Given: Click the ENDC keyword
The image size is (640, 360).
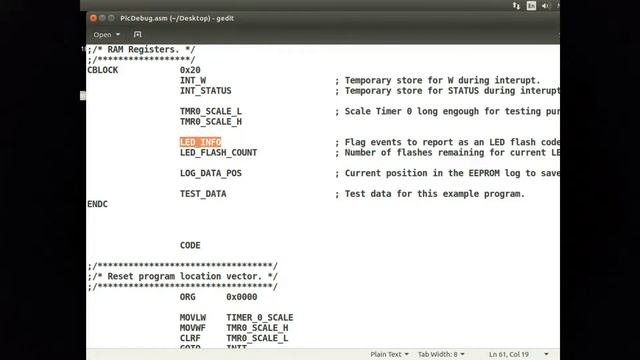Looking at the screenshot, I should click(x=97, y=204).
